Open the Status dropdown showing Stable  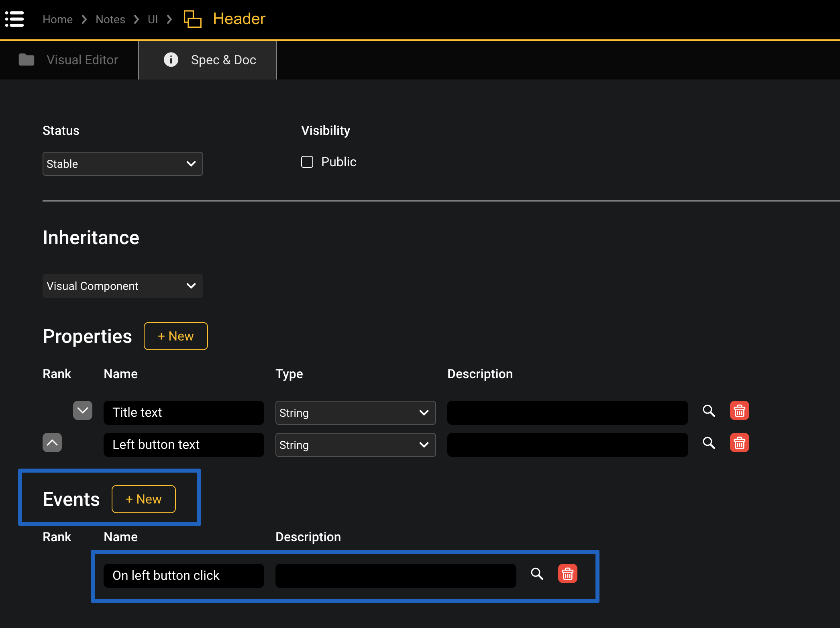click(122, 164)
